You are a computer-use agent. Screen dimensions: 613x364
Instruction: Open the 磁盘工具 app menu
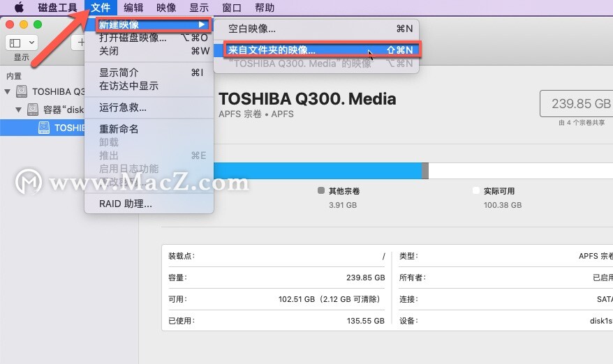[x=57, y=8]
